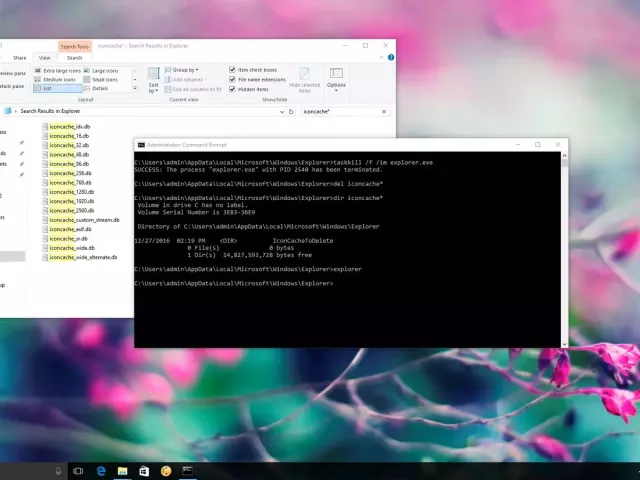This screenshot has width=640, height=480.
Task: Expand the layout gallery more arrow
Action: (135, 89)
